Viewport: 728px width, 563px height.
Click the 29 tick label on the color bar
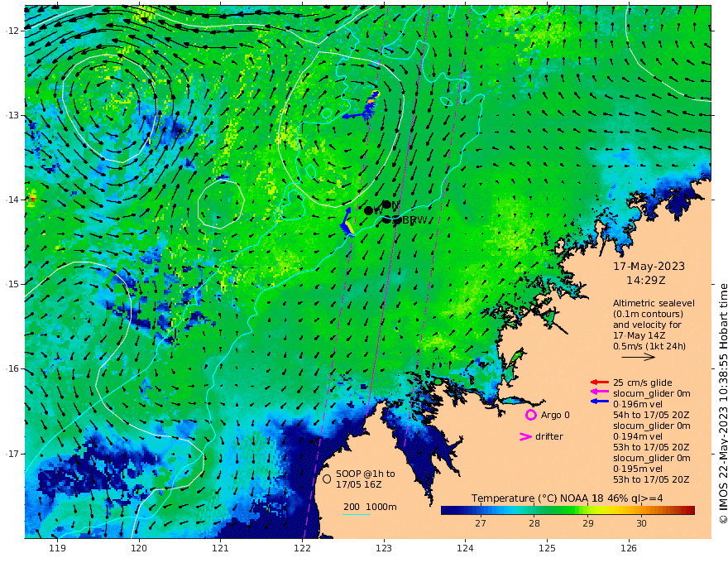588,523
